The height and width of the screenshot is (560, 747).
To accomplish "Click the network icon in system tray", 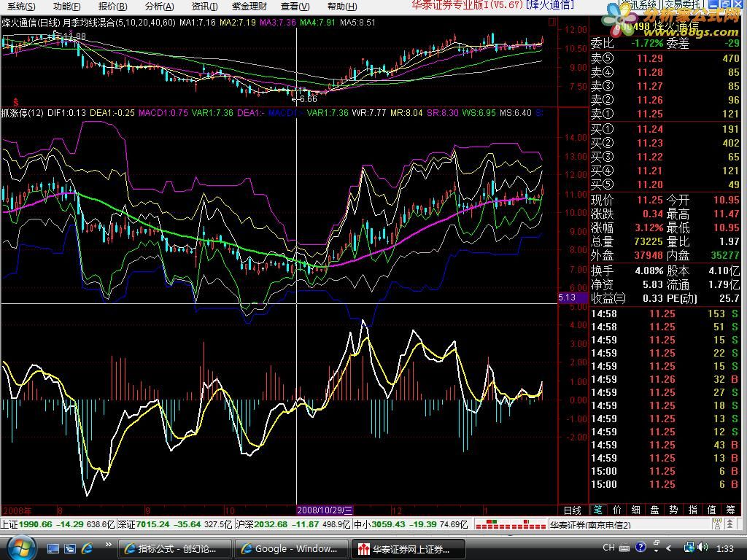I will 689,548.
